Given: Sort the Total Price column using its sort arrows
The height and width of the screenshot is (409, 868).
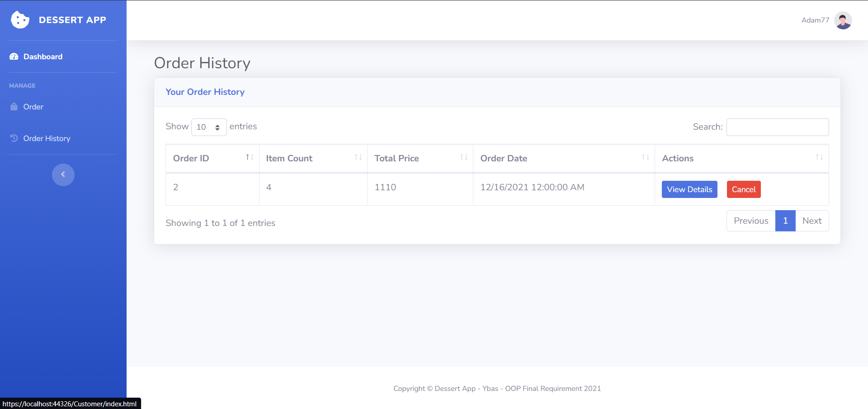Looking at the screenshot, I should [x=464, y=157].
